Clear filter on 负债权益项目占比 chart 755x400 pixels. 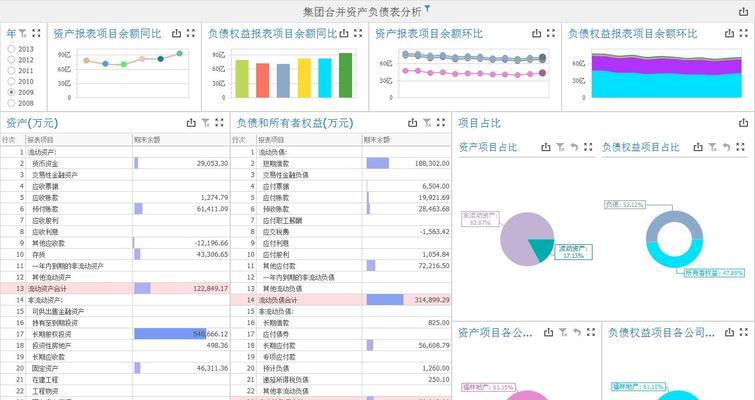713,147
